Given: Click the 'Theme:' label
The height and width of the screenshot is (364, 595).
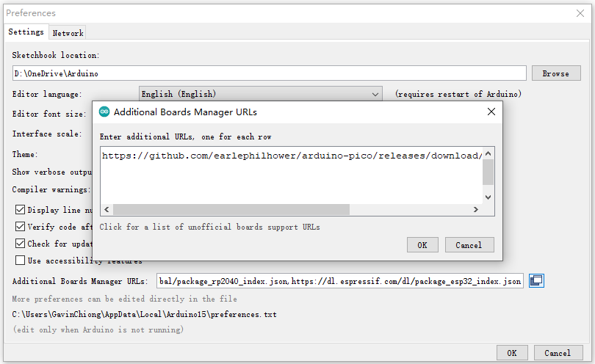Looking at the screenshot, I should click(25, 154).
